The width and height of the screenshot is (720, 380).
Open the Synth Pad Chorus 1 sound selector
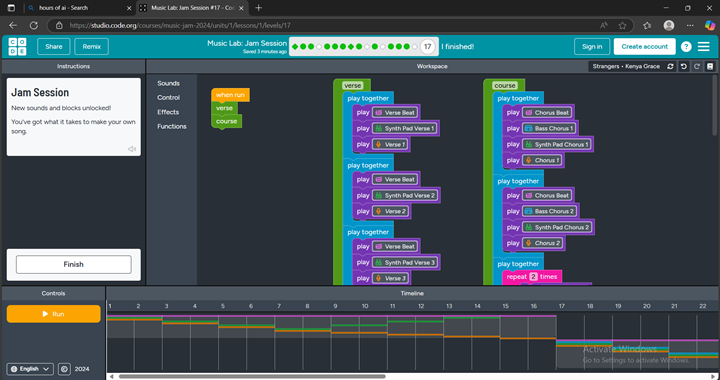click(557, 145)
